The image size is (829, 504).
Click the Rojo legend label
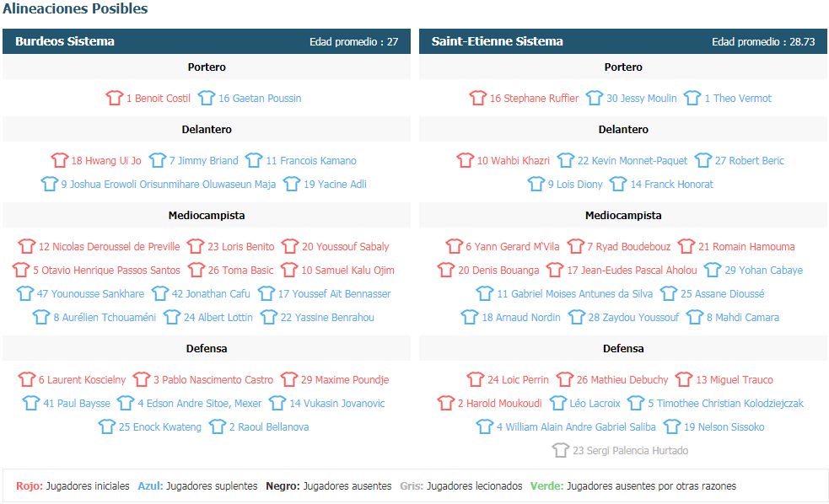click(30, 486)
